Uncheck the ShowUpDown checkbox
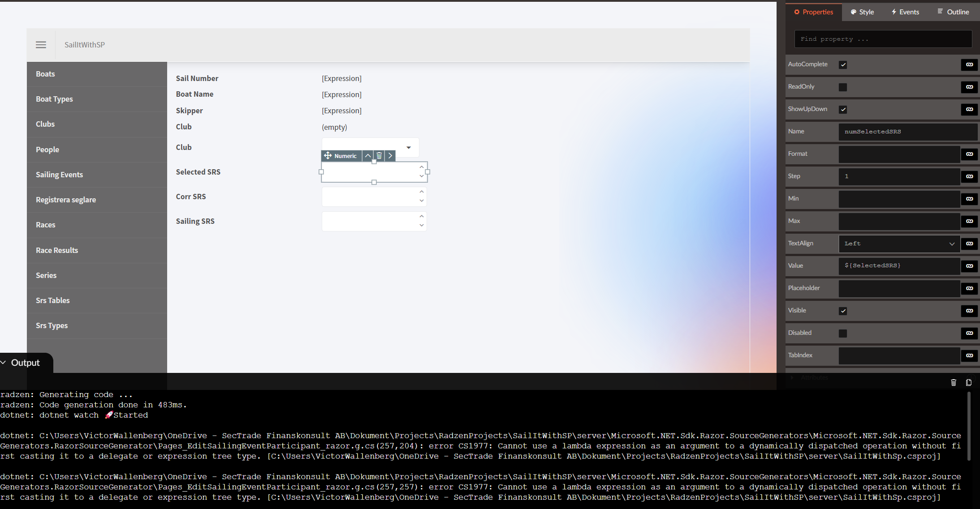 [x=843, y=109]
